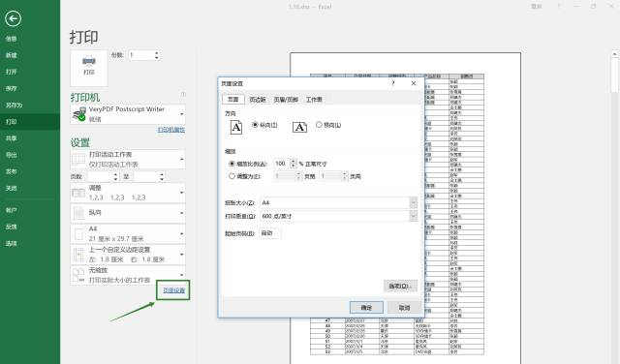Click the 取消 cancel button in dialog

tap(404, 308)
